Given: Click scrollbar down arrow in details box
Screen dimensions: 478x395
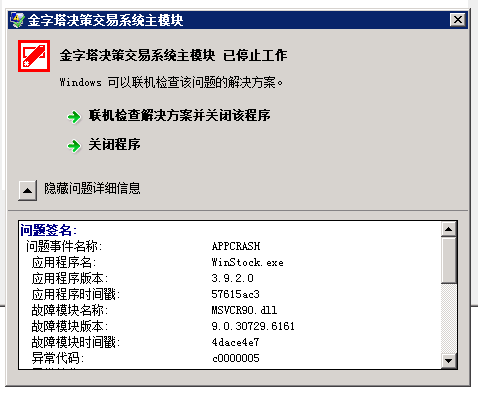Looking at the screenshot, I should click(x=449, y=361).
